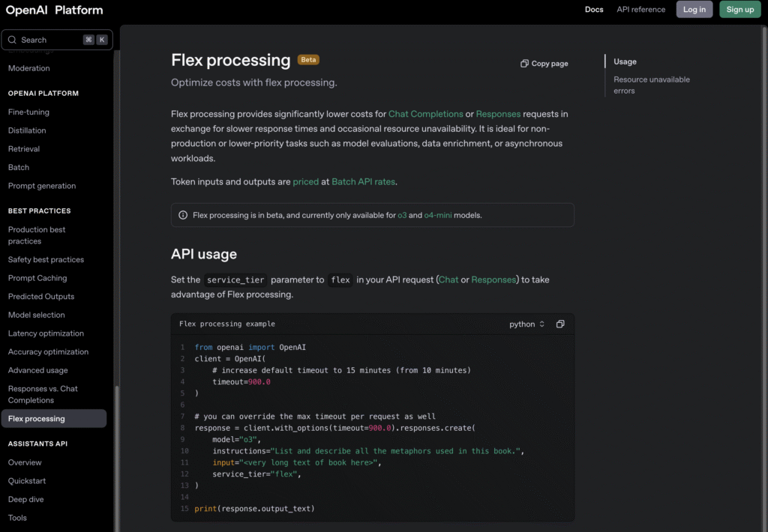Open the python language dropdown
The width and height of the screenshot is (768, 532).
pyautogui.click(x=526, y=324)
